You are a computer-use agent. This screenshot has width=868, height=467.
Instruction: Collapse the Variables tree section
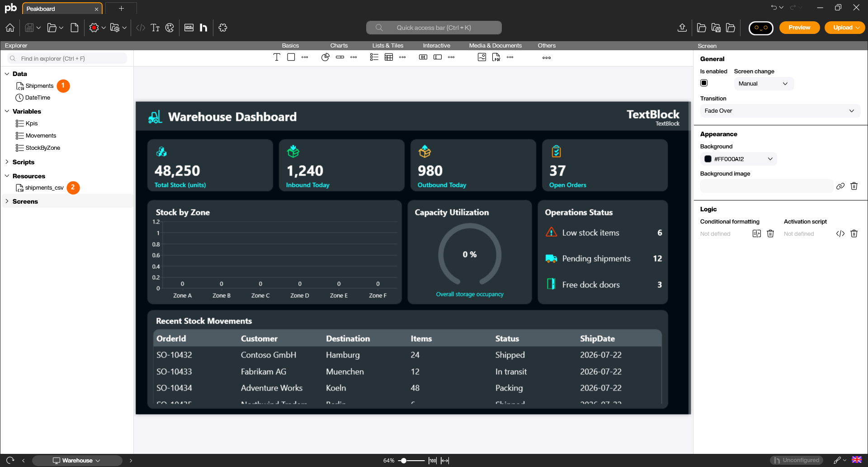[7, 111]
